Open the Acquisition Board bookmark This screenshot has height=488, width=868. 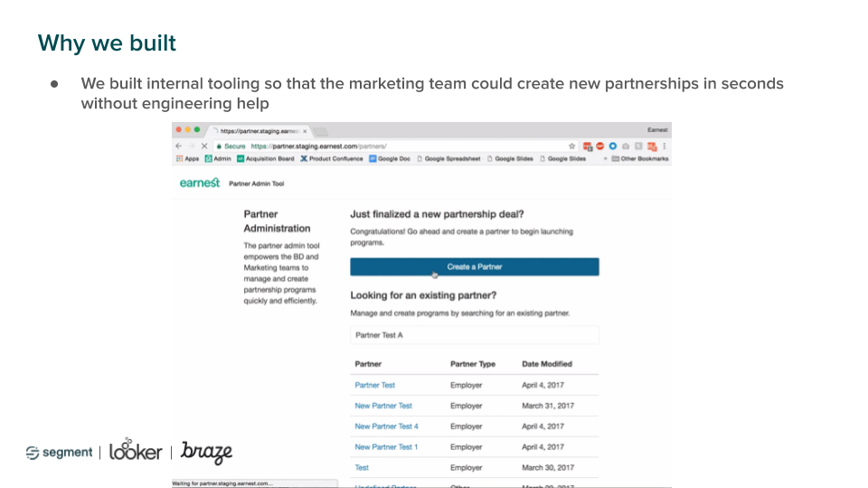tap(265, 159)
